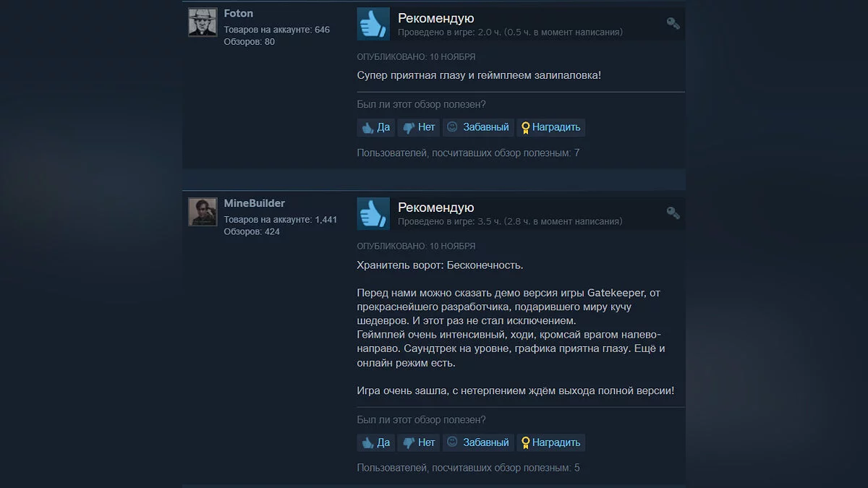Screen dimensions: 868x488
Task: Click Наградить on MineBuilder's review
Action: [x=551, y=442]
